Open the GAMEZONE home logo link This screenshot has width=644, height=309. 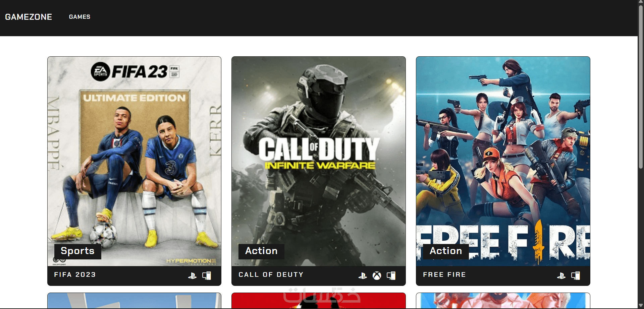coord(29,17)
